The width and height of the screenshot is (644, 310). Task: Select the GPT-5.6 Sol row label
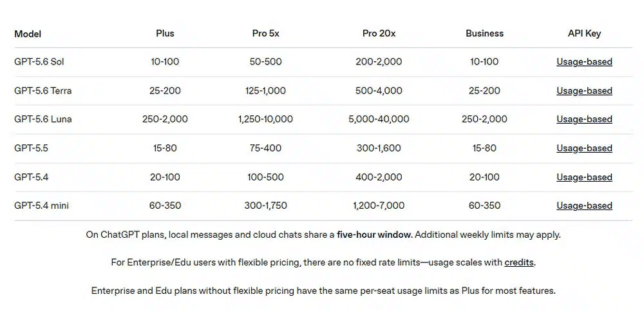(x=39, y=62)
